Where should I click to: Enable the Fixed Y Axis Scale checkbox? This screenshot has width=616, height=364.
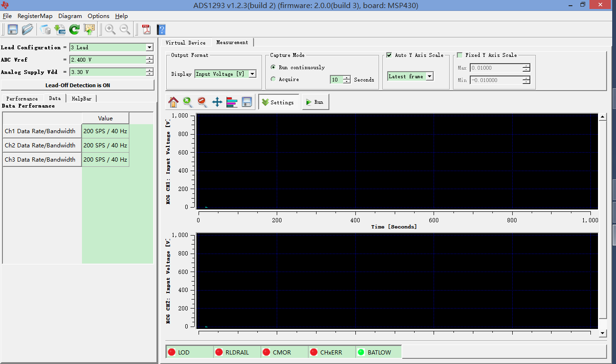point(460,55)
